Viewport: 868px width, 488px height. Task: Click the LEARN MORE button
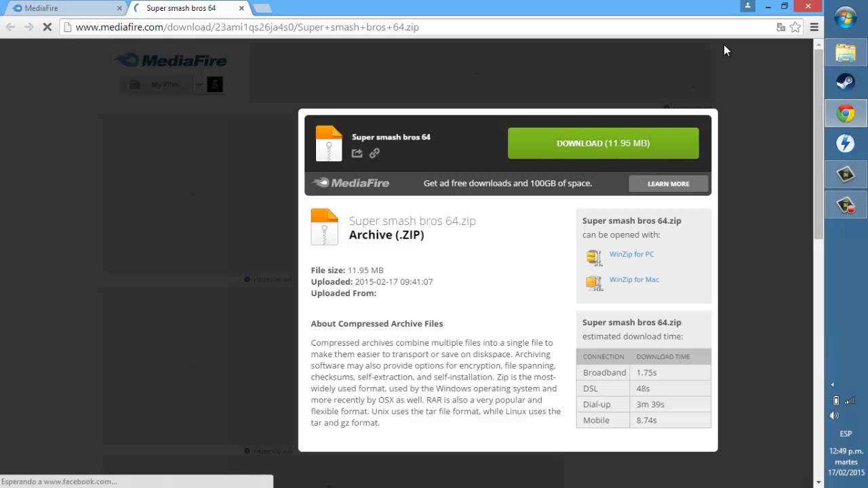click(x=668, y=184)
